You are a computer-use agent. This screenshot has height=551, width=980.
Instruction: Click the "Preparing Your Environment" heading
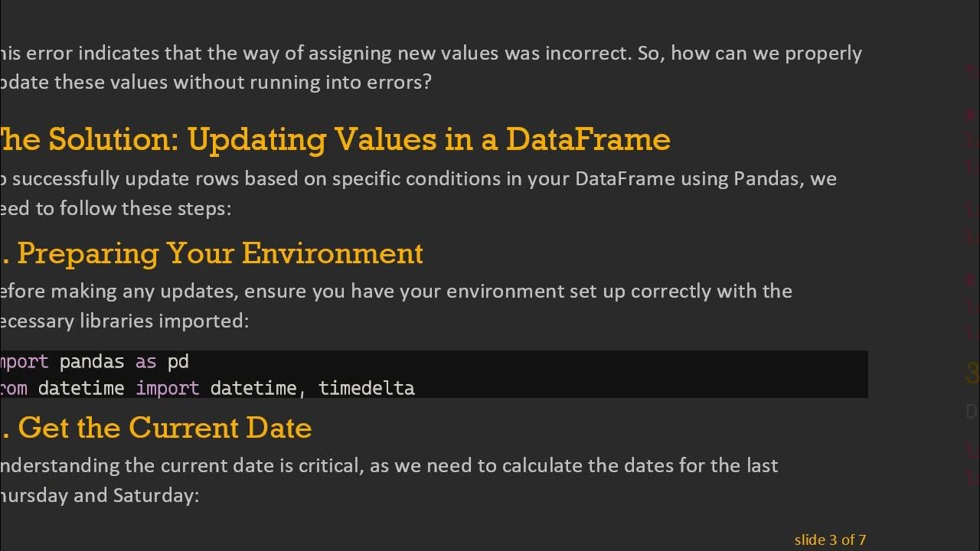[220, 253]
